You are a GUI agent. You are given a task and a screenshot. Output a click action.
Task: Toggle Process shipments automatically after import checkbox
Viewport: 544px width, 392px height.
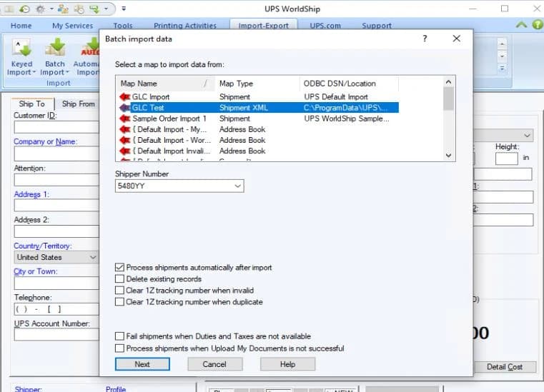coord(119,267)
